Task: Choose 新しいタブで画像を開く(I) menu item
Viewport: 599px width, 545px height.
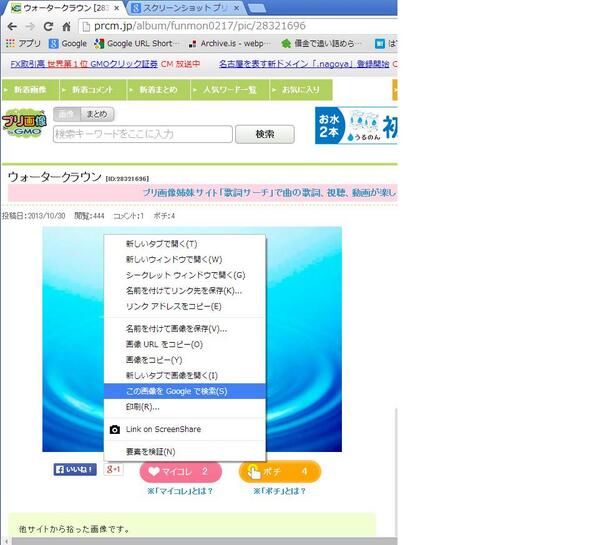Action: (x=185, y=376)
